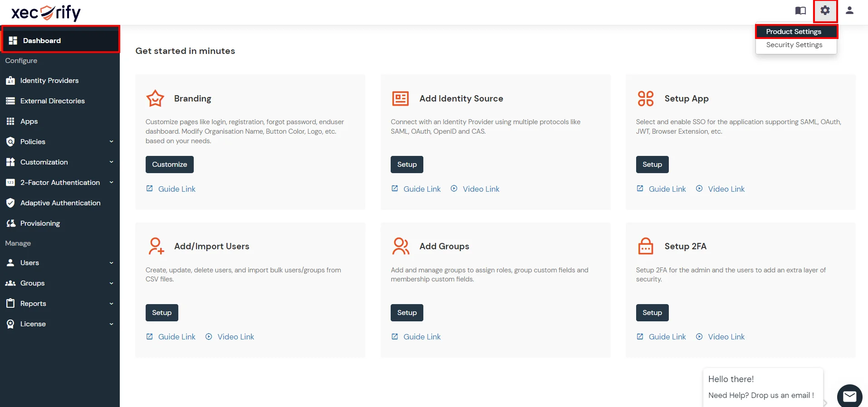Viewport: 868px width, 407px height.
Task: Expand the Users submenu chevron
Action: (111, 263)
